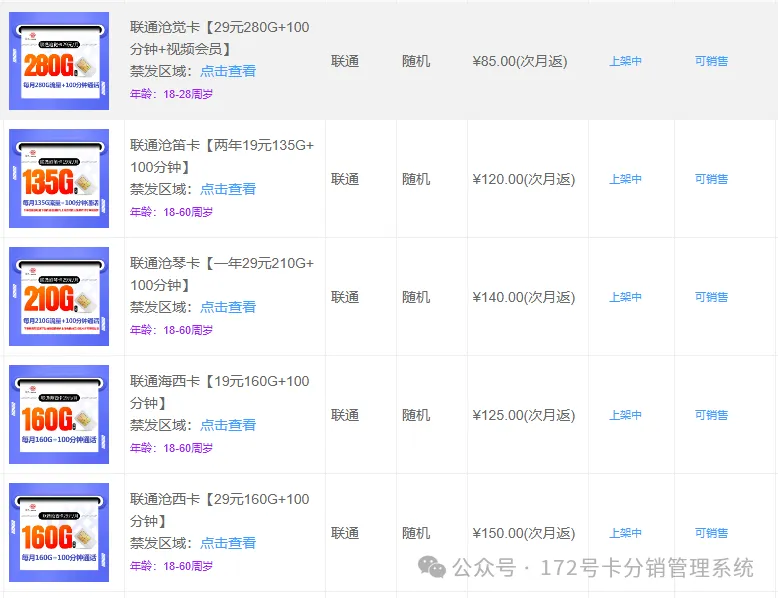This screenshot has height=598, width=778.
Task: Click 上架中 in the ¥125.00 row
Action: click(x=625, y=415)
